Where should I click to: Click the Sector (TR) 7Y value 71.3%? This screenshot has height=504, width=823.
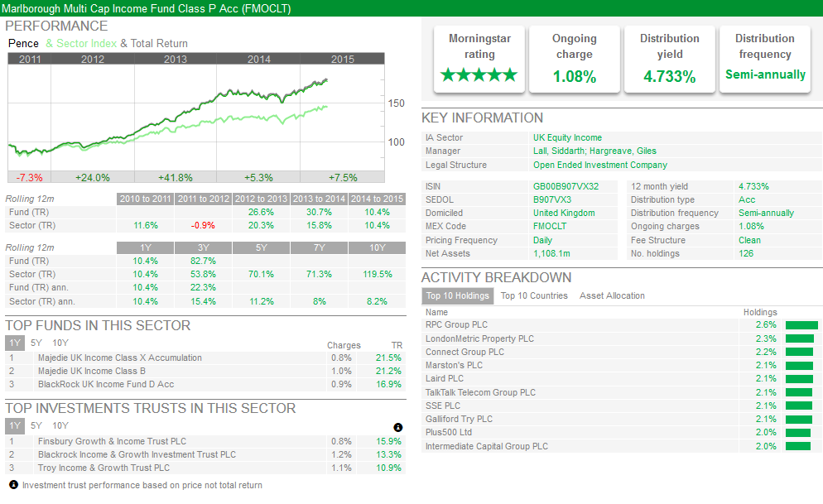click(319, 274)
